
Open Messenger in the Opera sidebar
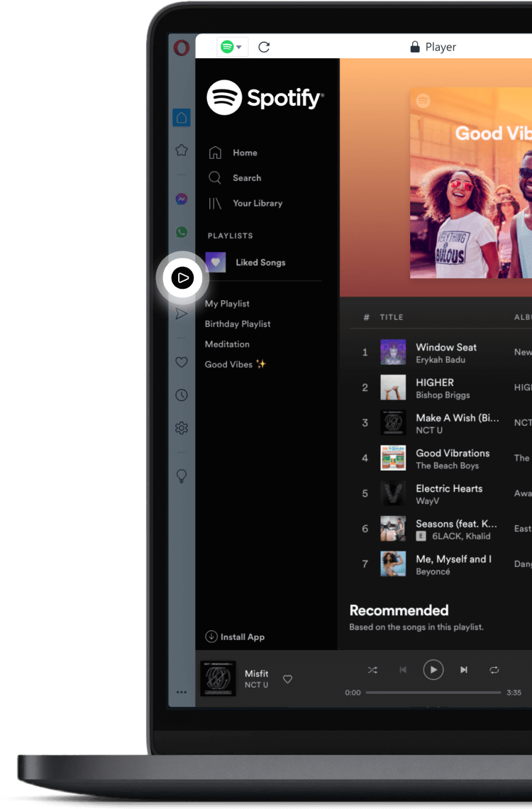182,199
